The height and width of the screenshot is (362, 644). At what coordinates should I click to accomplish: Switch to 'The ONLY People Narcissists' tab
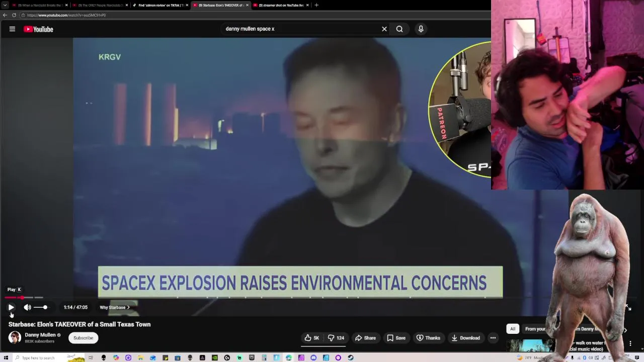coord(100,5)
